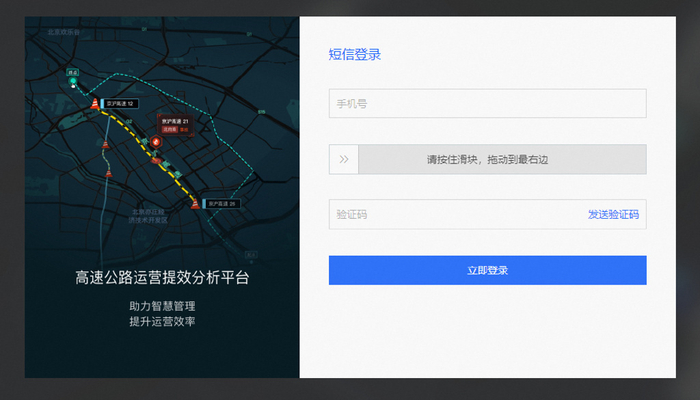This screenshot has height=400, width=700.
Task: Click the slider handle with double chevrons
Action: point(344,159)
